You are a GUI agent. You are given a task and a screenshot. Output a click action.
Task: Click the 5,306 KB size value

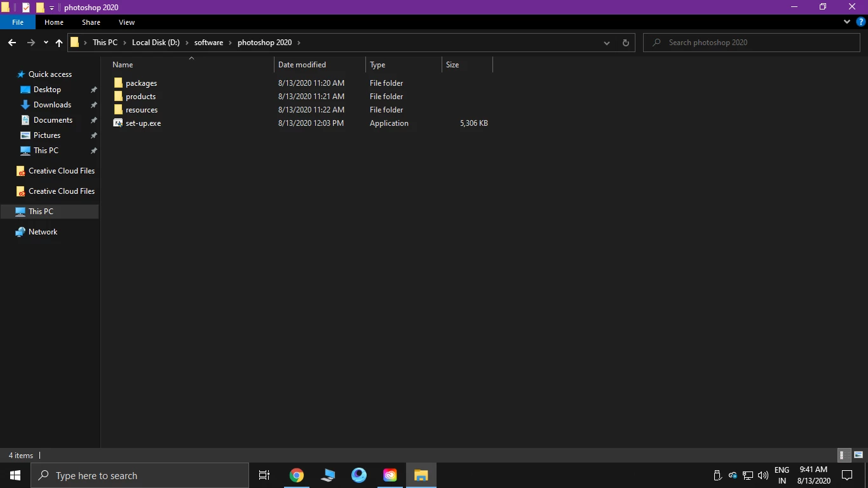[x=474, y=123]
